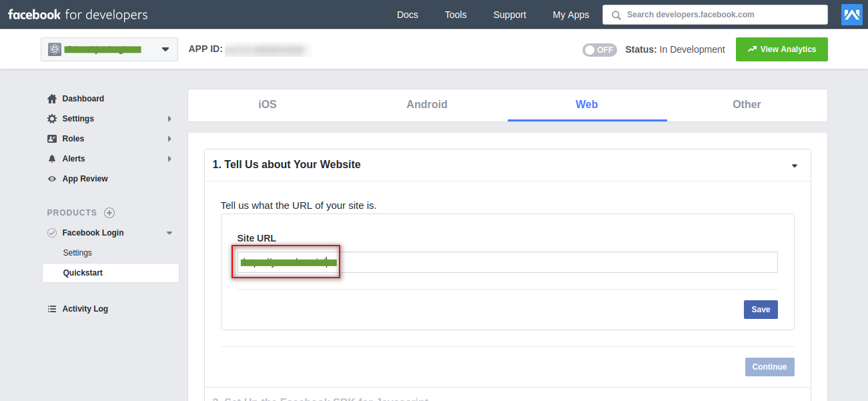Expand the Roles submenu arrow
The height and width of the screenshot is (401, 868).
pos(169,139)
